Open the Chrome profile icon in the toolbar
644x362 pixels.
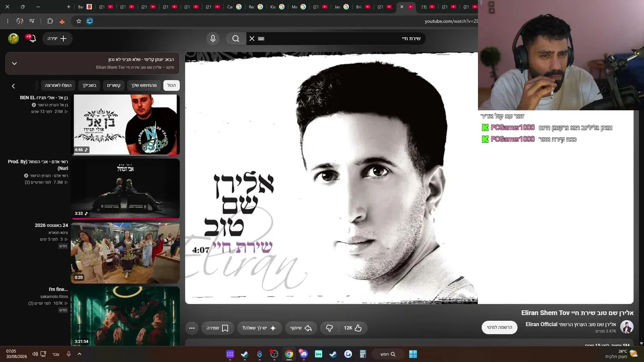pyautogui.click(x=20, y=21)
